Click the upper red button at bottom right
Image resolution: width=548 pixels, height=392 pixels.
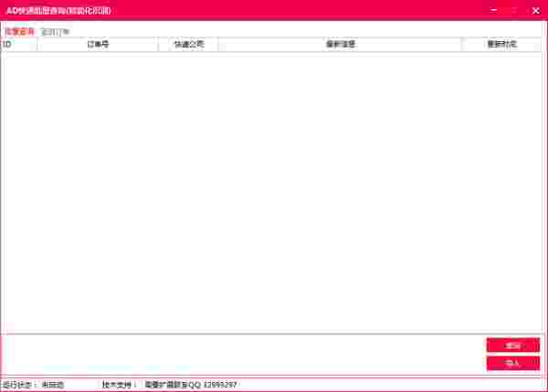tap(512, 345)
